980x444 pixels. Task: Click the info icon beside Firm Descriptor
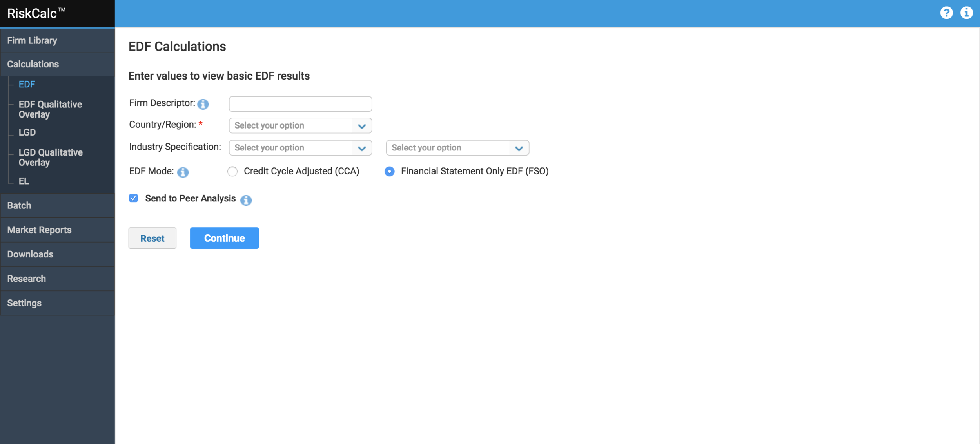click(x=203, y=104)
